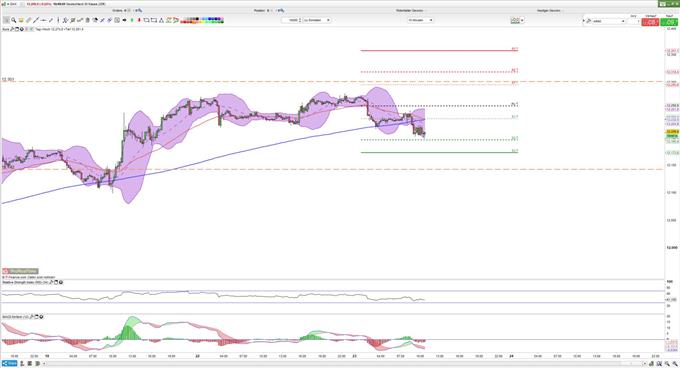Insert a red down arrow marker
The height and width of the screenshot is (368, 680).
(139, 20)
